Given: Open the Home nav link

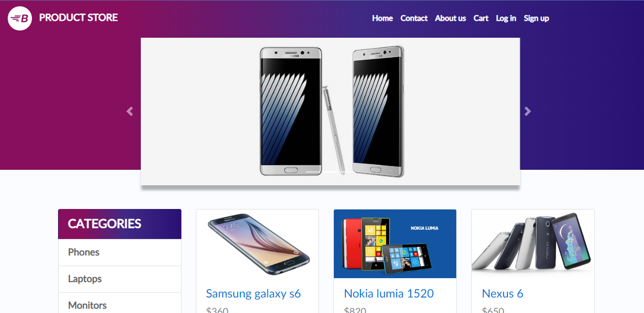Looking at the screenshot, I should click(x=382, y=18).
